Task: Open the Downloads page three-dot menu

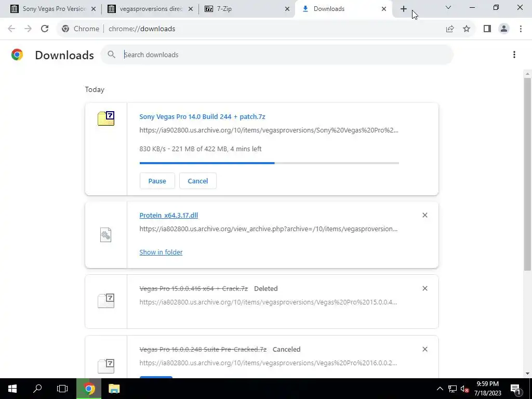Action: click(514, 55)
